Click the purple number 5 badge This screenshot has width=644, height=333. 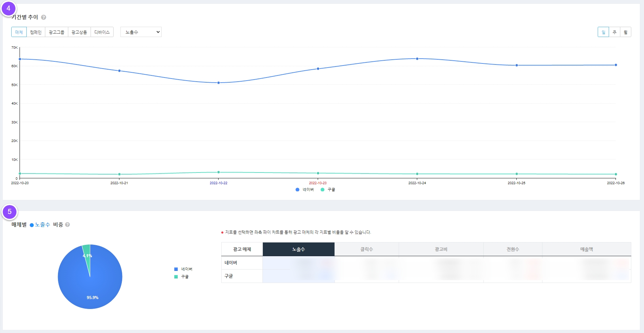pyautogui.click(x=10, y=212)
